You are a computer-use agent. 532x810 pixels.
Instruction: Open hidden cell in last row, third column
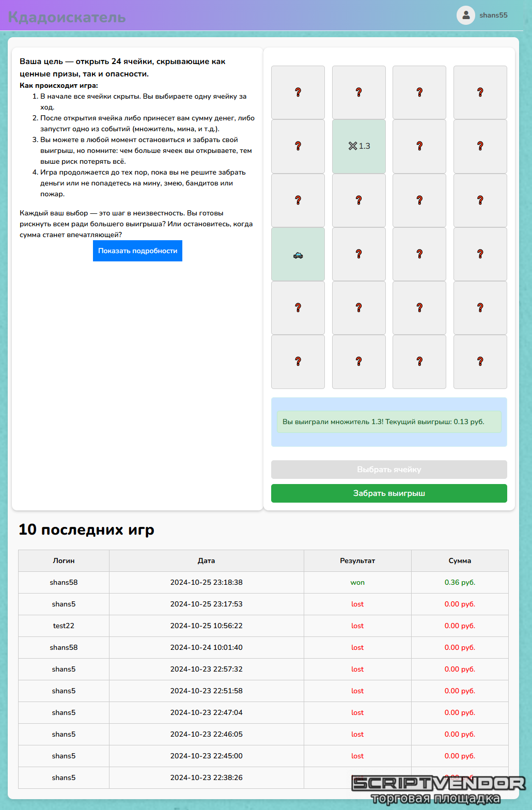pos(419,362)
